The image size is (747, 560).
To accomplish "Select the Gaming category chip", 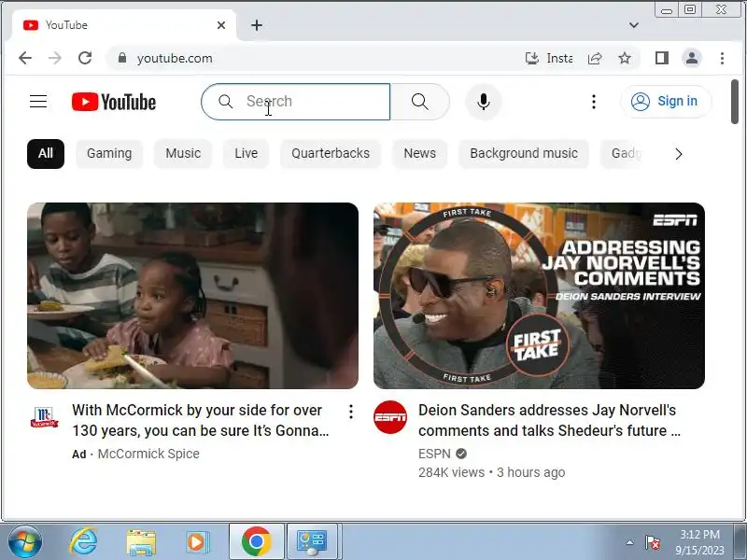I will click(x=109, y=153).
